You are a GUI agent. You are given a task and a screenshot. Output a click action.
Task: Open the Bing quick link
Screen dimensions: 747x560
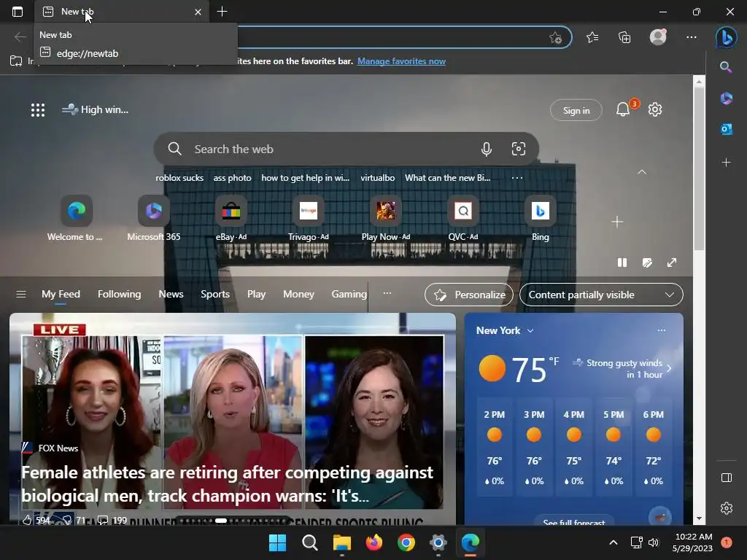(541, 219)
